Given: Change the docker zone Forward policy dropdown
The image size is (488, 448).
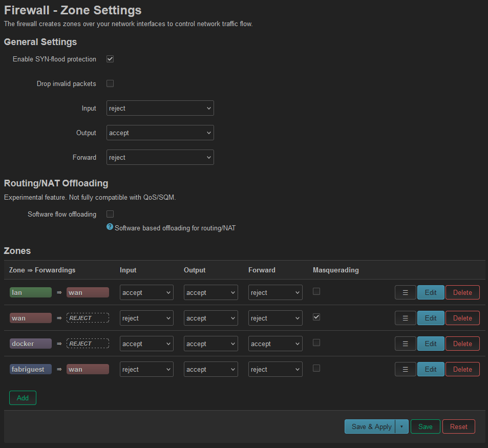Looking at the screenshot, I should coord(275,344).
